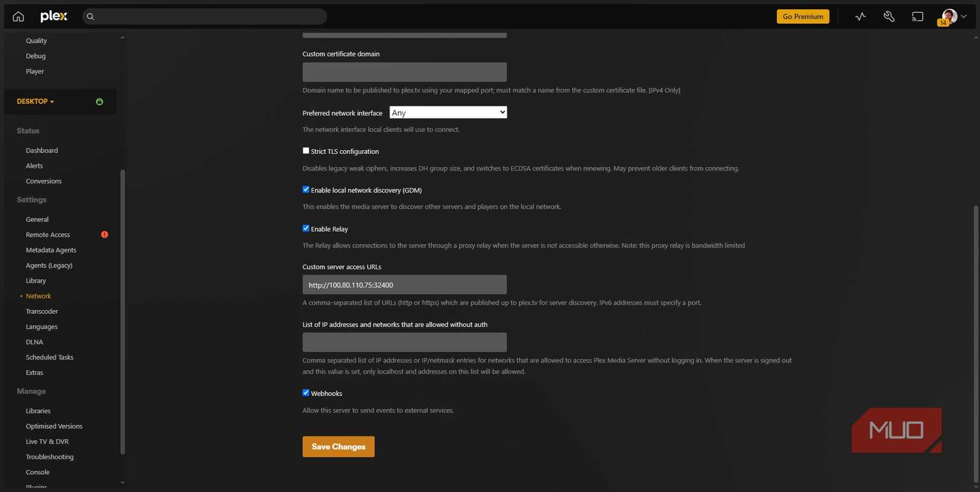
Task: Open the Activity pulse icon
Action: pyautogui.click(x=860, y=17)
